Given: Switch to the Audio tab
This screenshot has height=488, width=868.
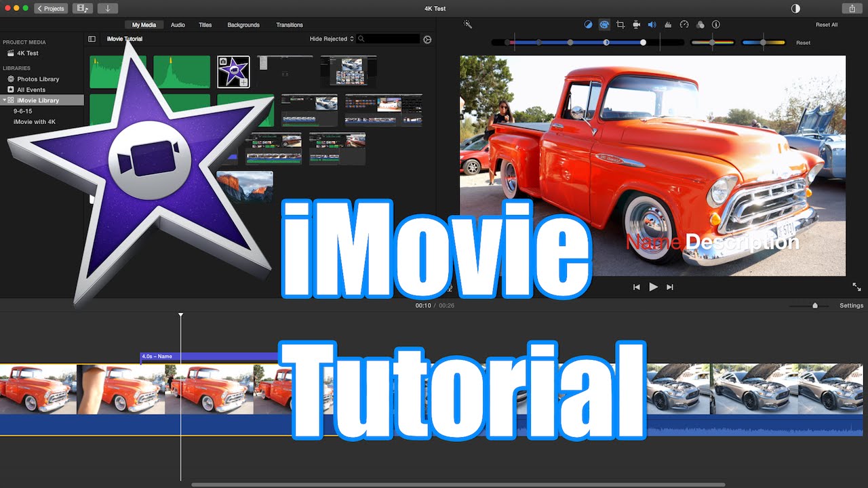Looking at the screenshot, I should pos(178,25).
